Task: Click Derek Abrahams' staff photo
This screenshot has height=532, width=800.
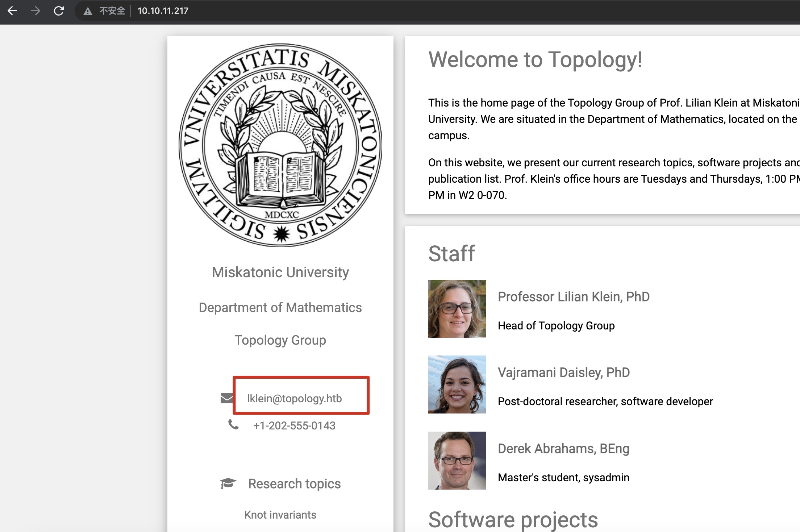Action: point(457,460)
